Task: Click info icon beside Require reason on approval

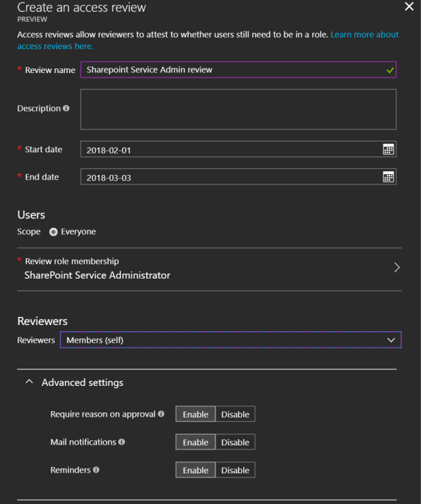Action: tap(161, 414)
